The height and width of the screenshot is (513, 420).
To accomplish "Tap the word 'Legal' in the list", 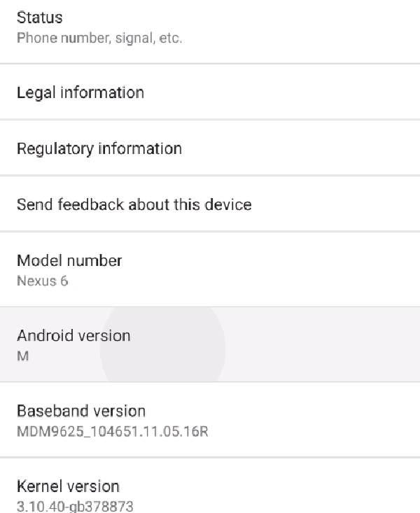I will tap(36, 93).
